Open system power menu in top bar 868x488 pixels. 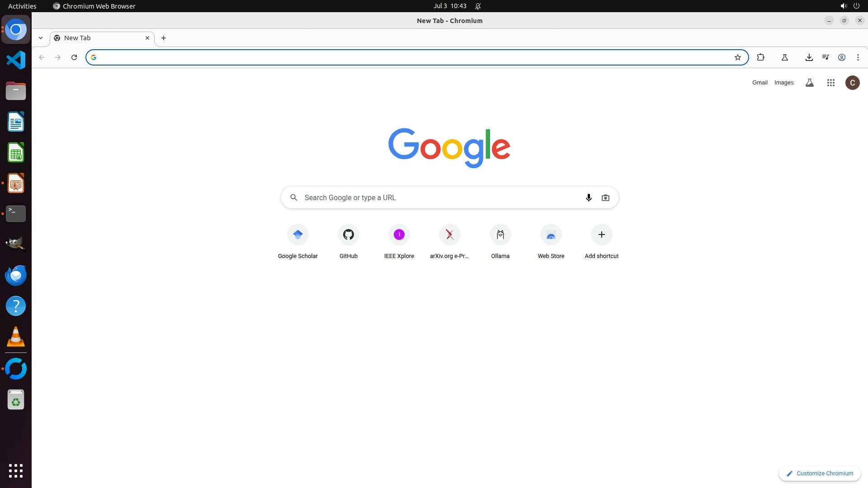click(856, 6)
